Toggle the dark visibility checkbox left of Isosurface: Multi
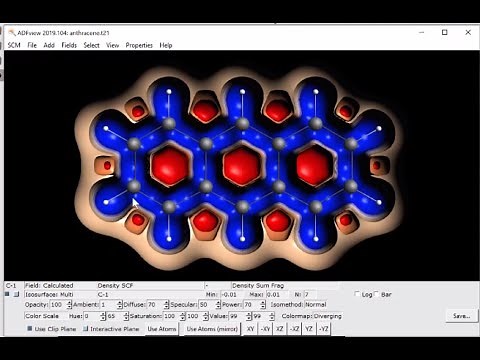The width and height of the screenshot is (480, 360). coord(7,294)
